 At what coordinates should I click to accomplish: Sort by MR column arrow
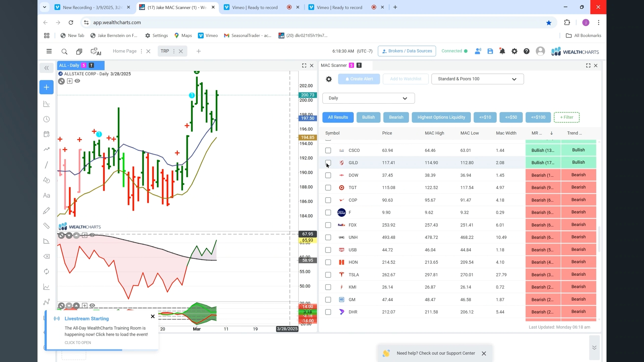[x=551, y=133]
